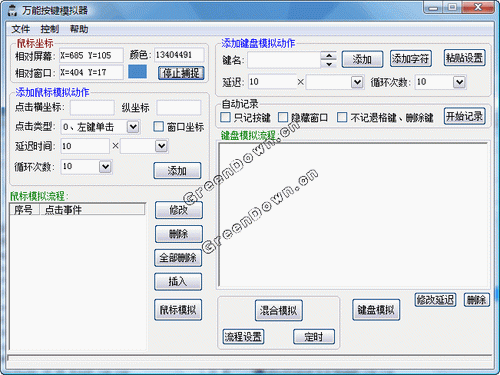Click the app icon in title bar
The height and width of the screenshot is (375, 500).
coord(12,10)
